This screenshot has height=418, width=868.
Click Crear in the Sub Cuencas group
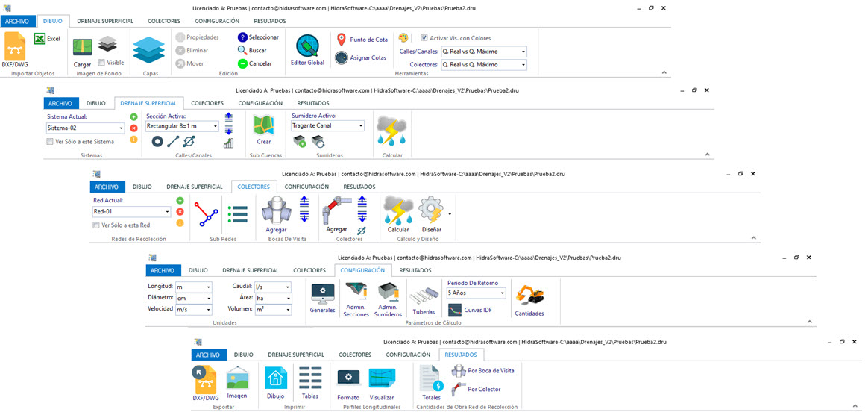(264, 130)
